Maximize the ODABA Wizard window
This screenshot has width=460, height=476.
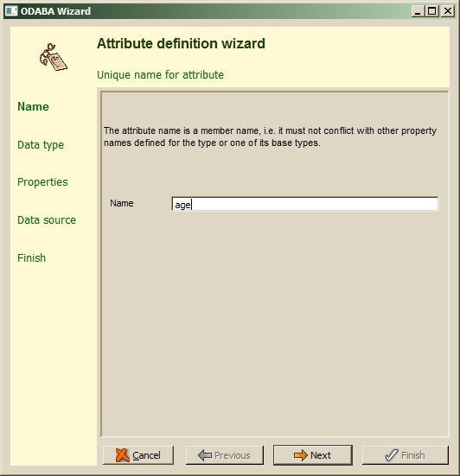431,11
